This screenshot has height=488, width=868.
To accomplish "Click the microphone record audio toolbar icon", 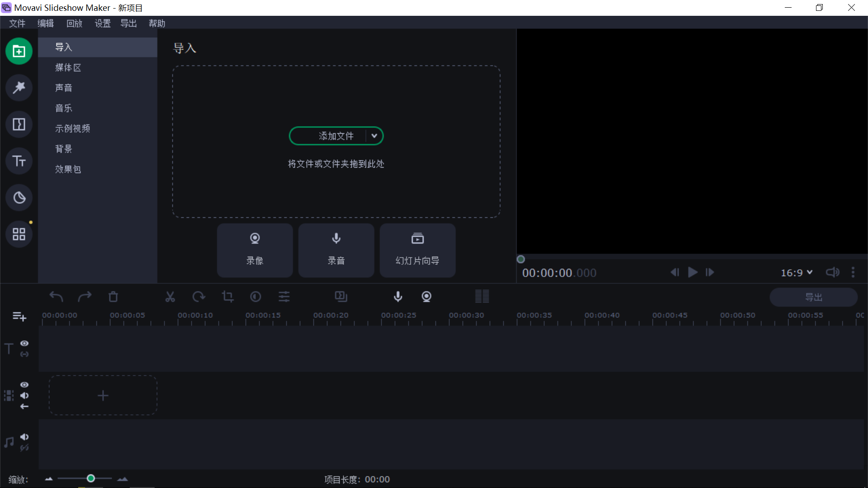I will [x=398, y=297].
